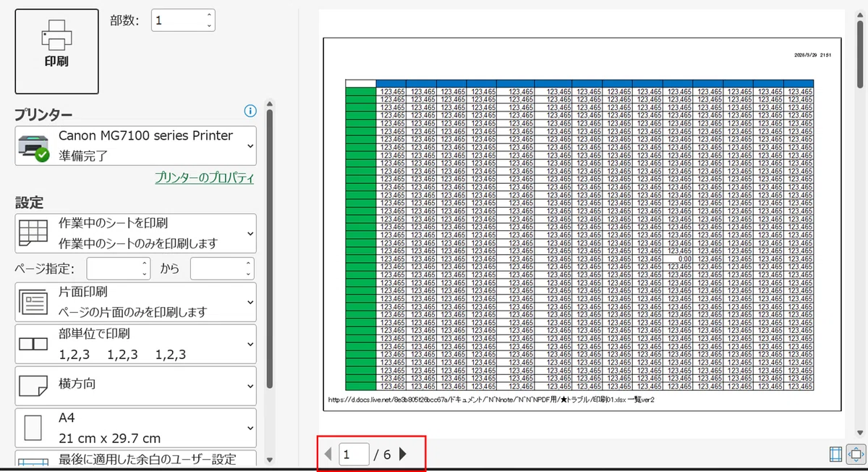Image resolution: width=868 pixels, height=472 pixels.
Task: Click the settings scrollbar down arrow
Action: point(270,459)
